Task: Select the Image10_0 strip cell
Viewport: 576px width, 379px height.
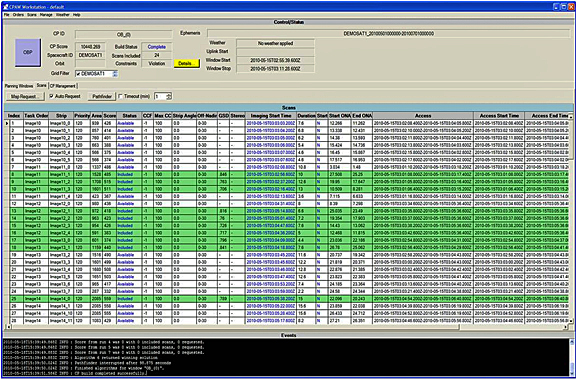Action: [61, 123]
